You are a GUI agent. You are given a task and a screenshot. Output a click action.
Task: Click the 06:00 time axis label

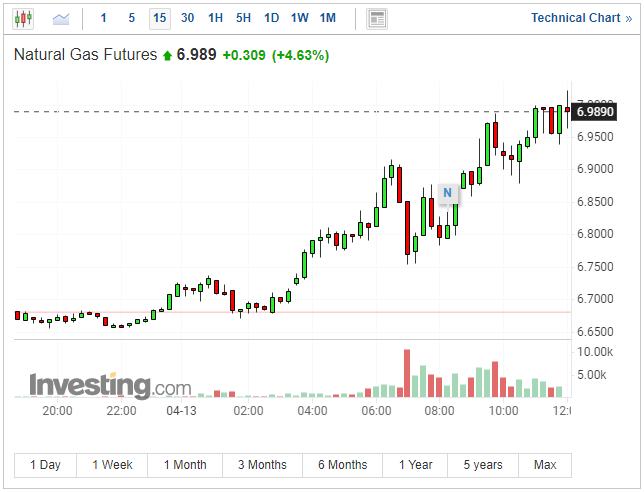pos(376,411)
